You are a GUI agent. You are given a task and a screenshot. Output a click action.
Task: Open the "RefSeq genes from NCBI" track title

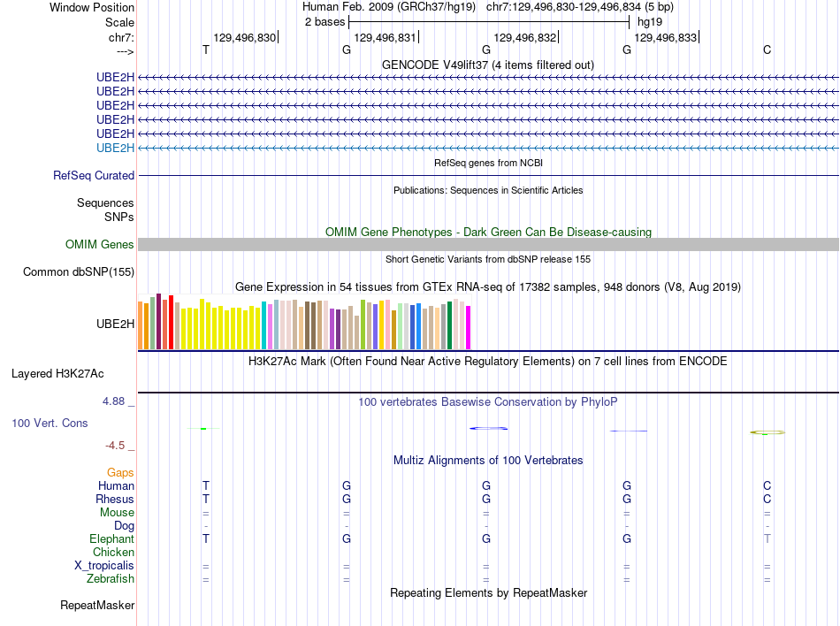point(488,163)
